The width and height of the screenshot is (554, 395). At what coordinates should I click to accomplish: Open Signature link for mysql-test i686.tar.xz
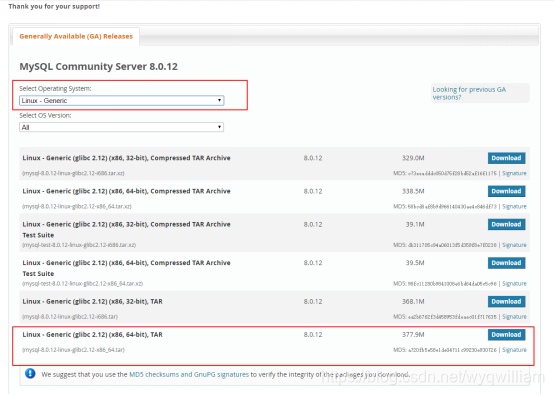514,245
